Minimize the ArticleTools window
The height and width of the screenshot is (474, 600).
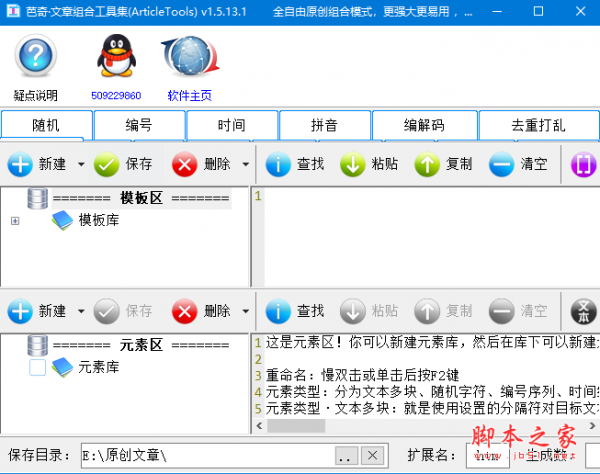tap(497, 12)
